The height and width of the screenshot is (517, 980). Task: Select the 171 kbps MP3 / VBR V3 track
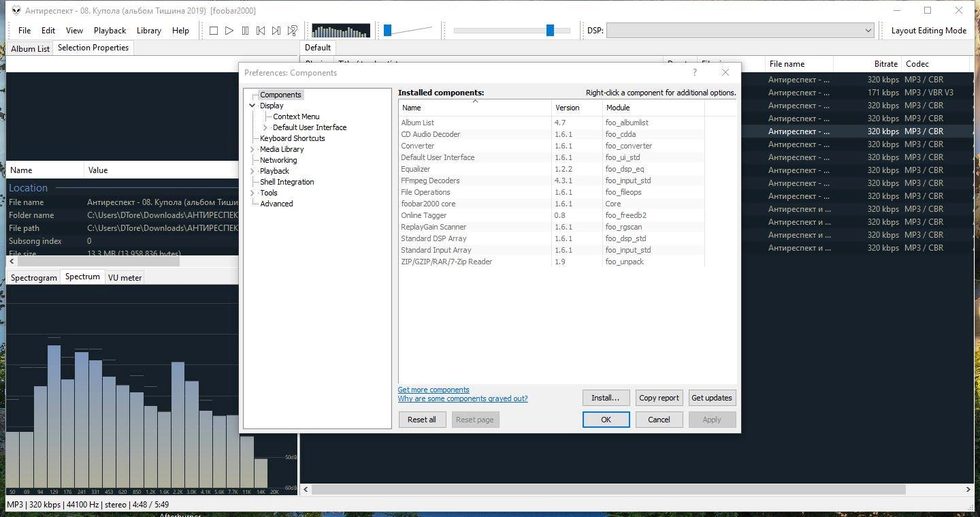click(x=859, y=93)
